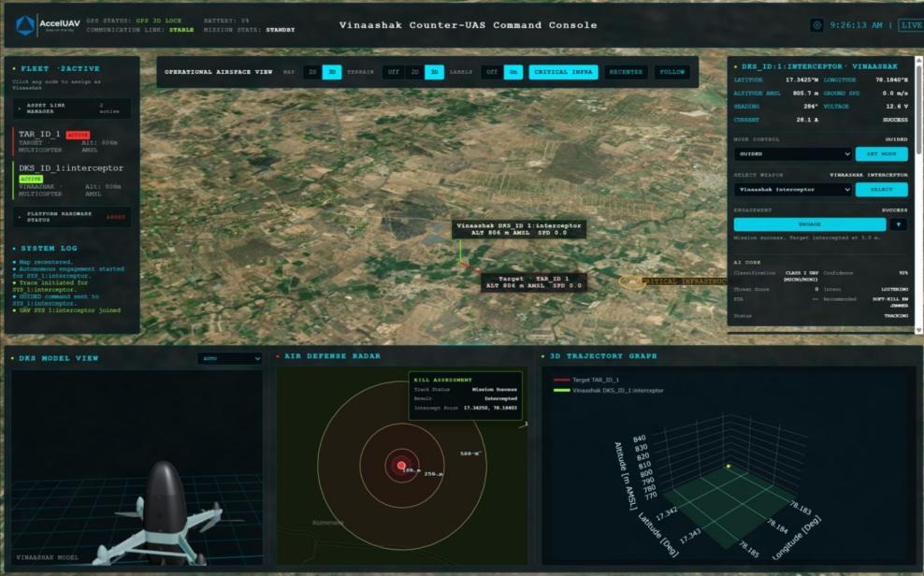924x576 pixels.
Task: Click the heading value 284°
Action: [810, 107]
